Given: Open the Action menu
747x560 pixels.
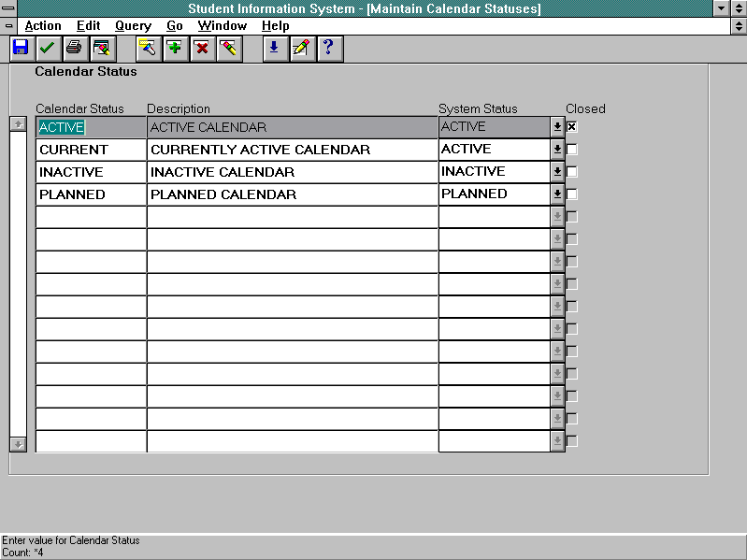Looking at the screenshot, I should pos(43,26).
